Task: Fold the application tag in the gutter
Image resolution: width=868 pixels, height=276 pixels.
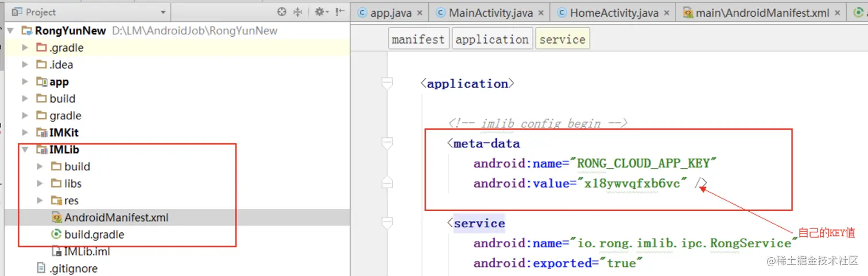Action: 387,84
